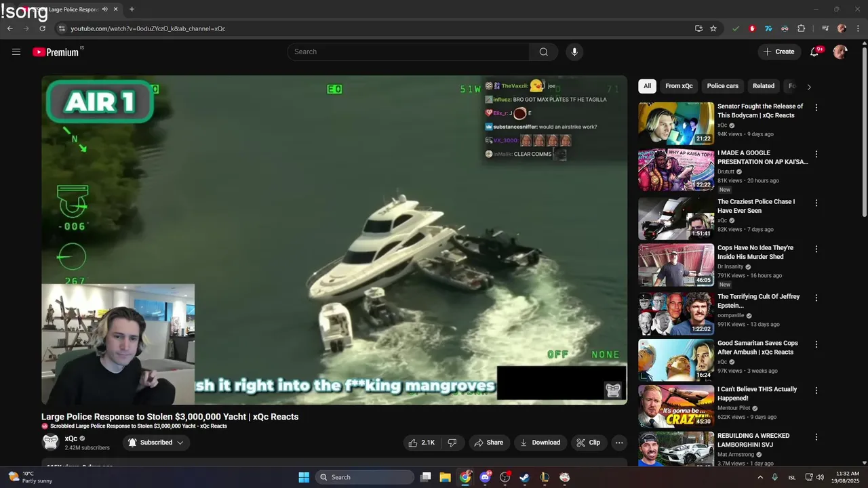Open Chrome three-dot menu
The image size is (868, 488).
(x=859, y=28)
